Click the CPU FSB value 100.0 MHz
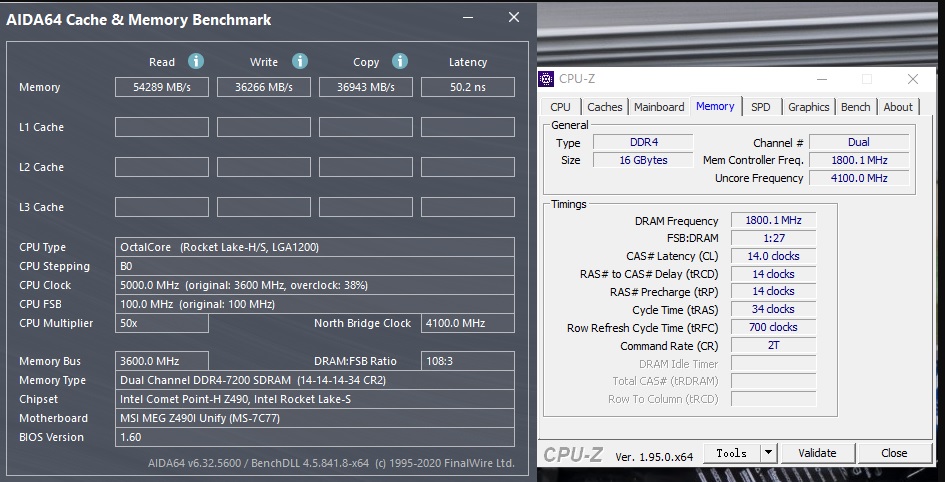Viewport: 945px width, 482px height. tap(315, 304)
